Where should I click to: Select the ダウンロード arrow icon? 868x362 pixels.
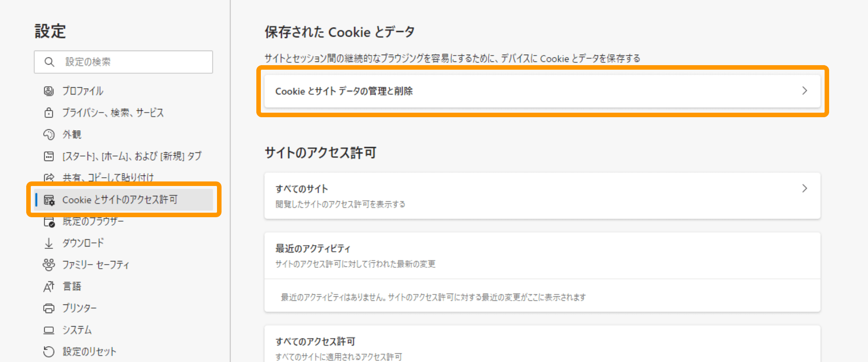click(x=49, y=243)
